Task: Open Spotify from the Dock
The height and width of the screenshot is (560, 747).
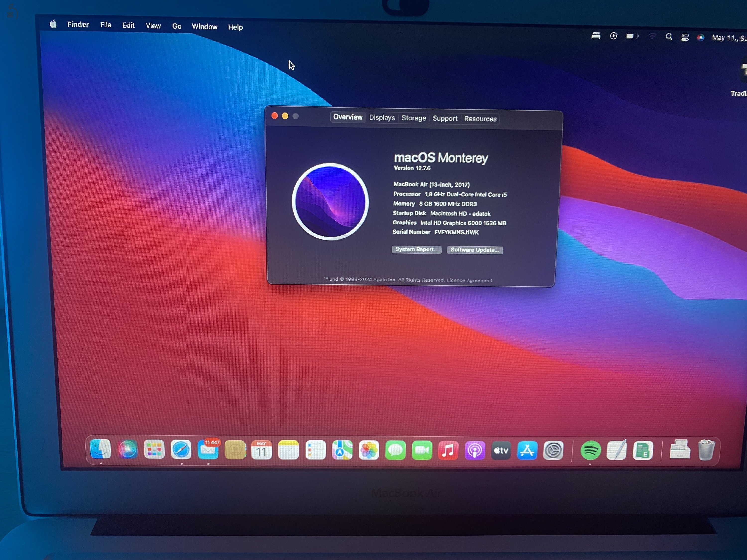Action: click(590, 450)
